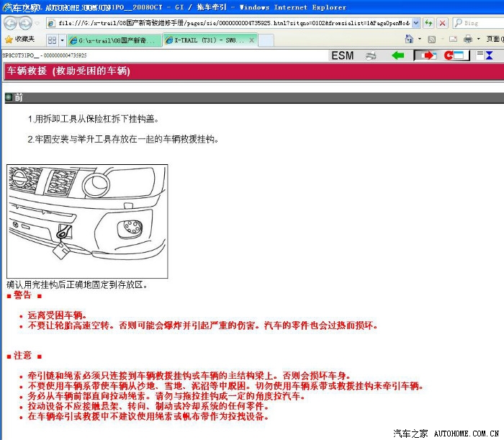Click the IE refresh page icon
Screen dimensions: 504x440
tap(428, 23)
